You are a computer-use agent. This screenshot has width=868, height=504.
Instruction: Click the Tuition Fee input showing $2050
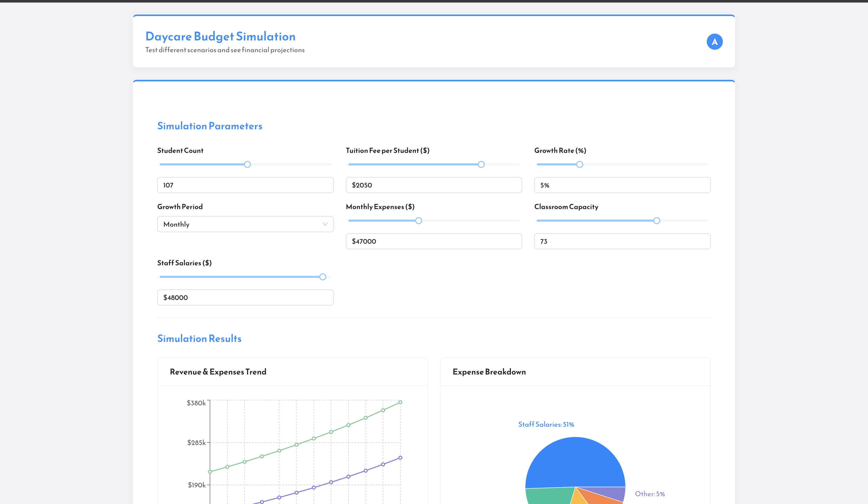point(434,185)
